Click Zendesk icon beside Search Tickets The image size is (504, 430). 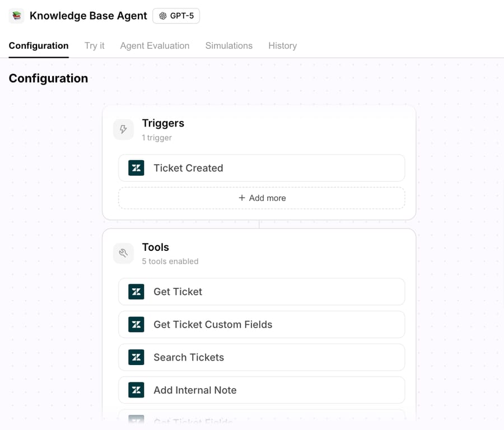pyautogui.click(x=136, y=357)
